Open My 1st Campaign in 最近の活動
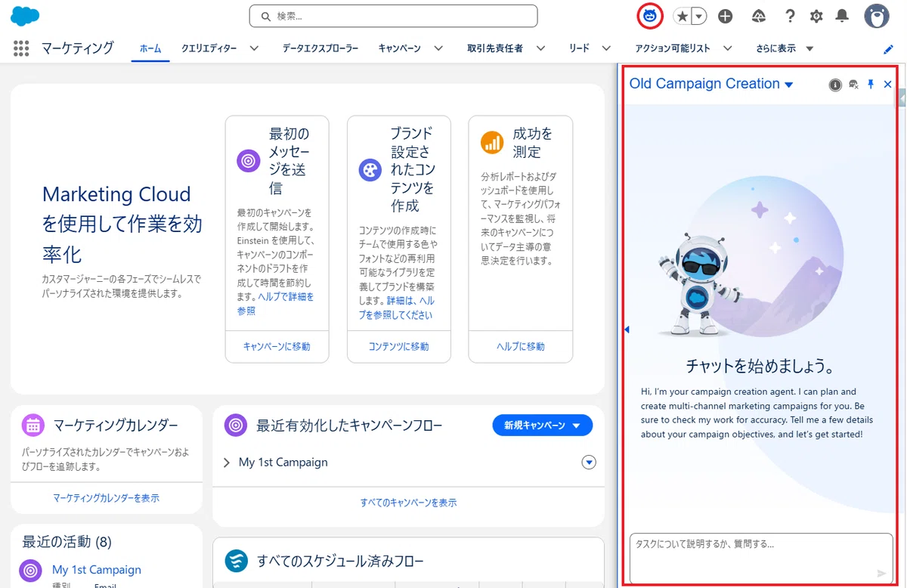This screenshot has width=907, height=588. tap(97, 570)
